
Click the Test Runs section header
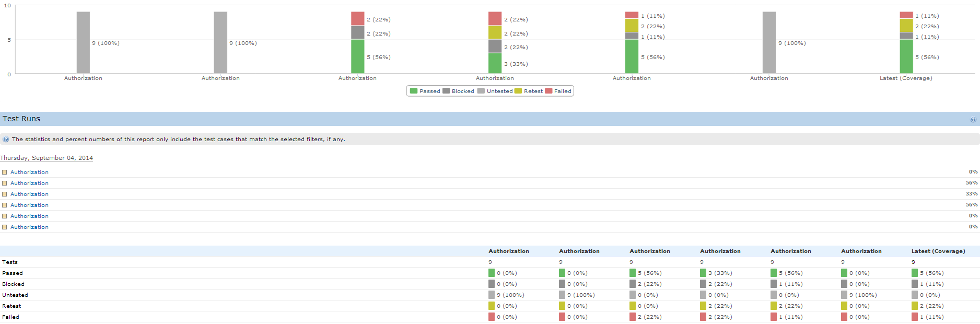[x=490, y=119]
